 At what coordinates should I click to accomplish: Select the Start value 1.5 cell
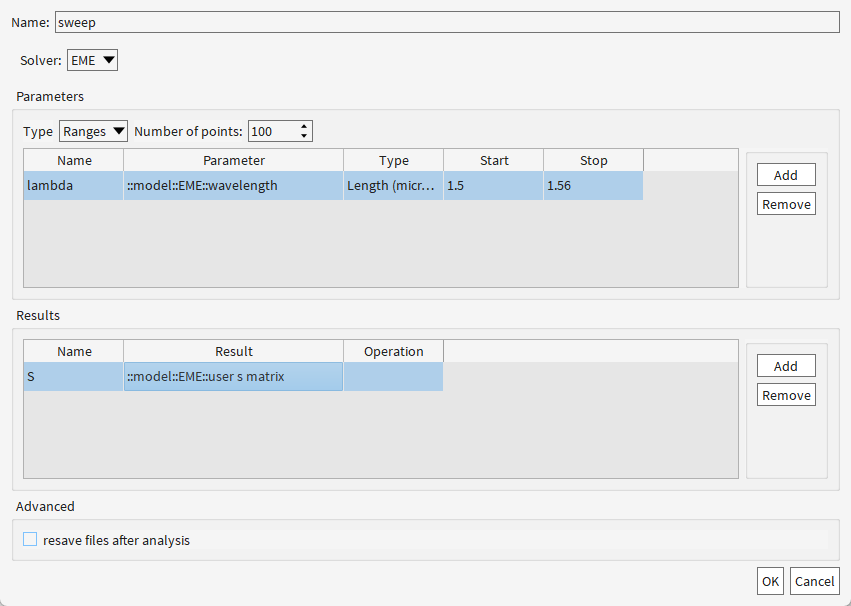[x=493, y=186]
